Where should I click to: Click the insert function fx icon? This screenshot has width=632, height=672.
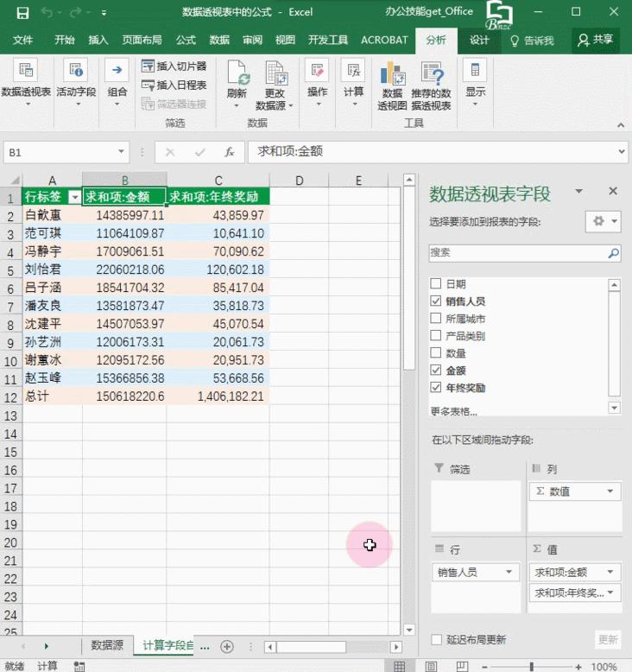point(230,152)
